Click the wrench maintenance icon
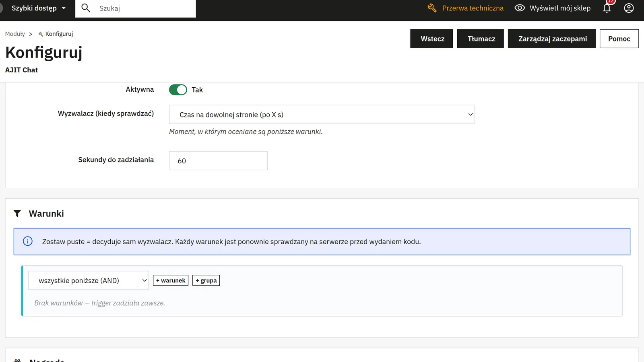Screen dimensions: 644x362 click(x=432, y=8)
